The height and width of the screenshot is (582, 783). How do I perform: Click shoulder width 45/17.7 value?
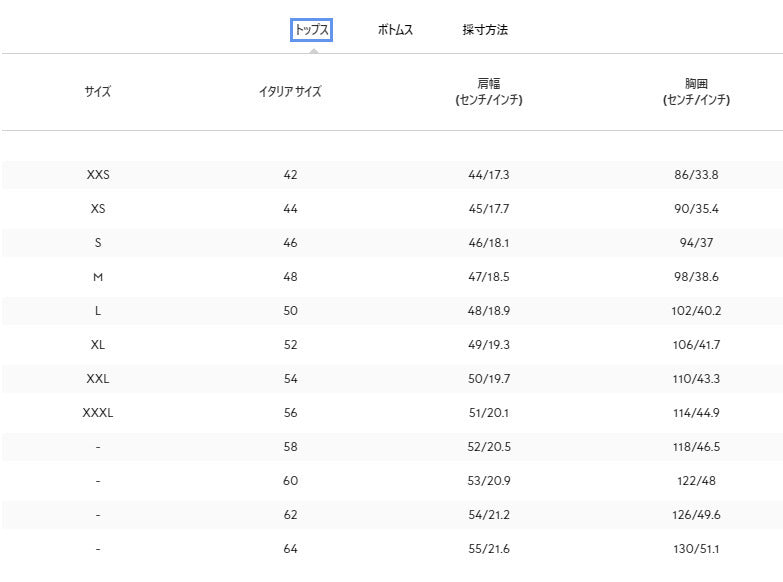click(489, 209)
